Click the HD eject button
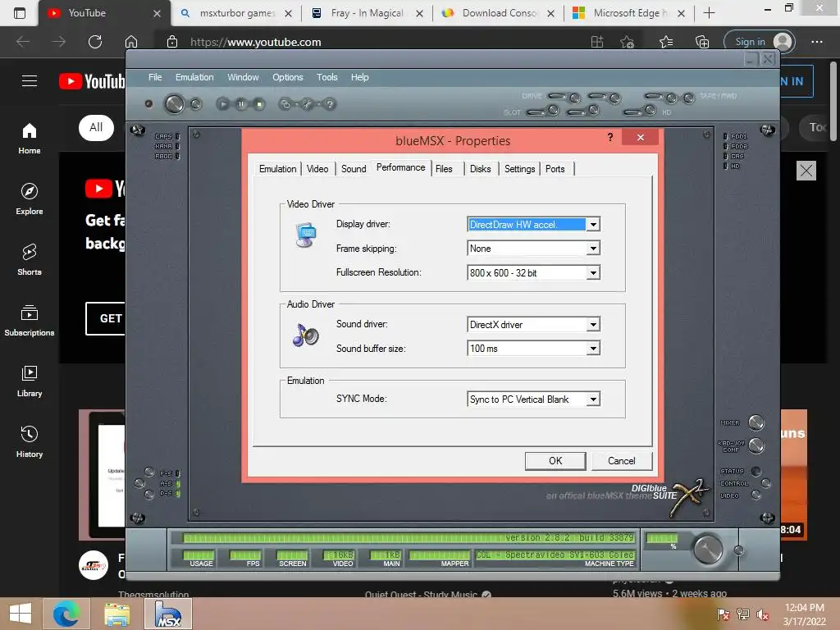 (650, 110)
